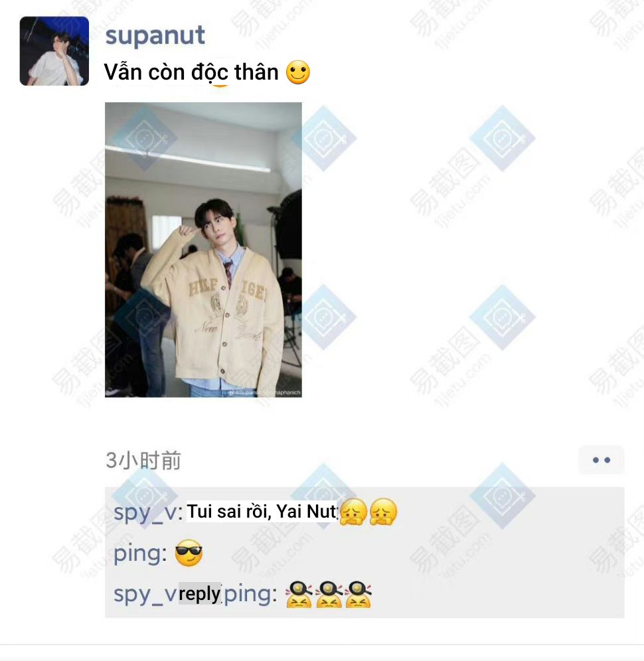Image resolution: width=644 pixels, height=661 pixels.
Task: Click the smiley emoji in post caption
Action: (298, 72)
